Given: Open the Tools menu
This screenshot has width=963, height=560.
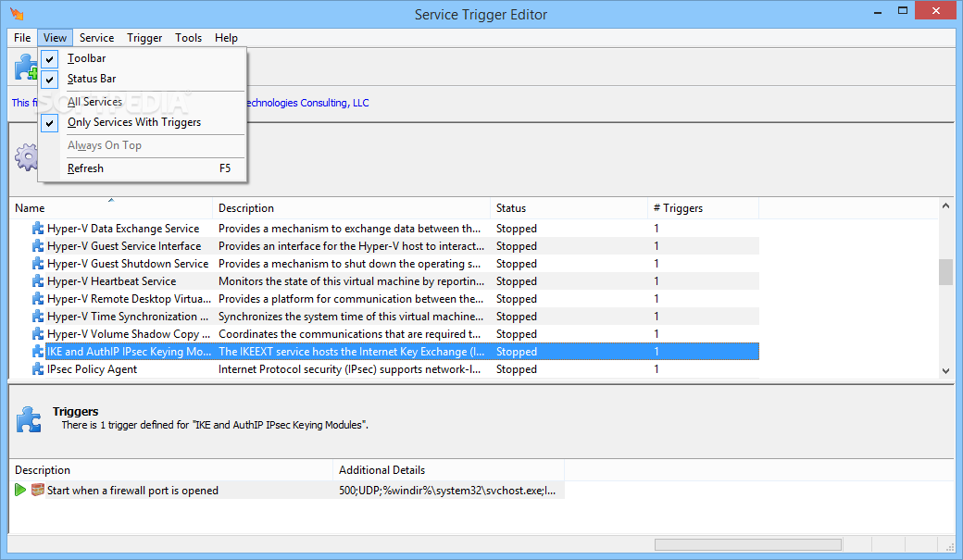Looking at the screenshot, I should (188, 37).
